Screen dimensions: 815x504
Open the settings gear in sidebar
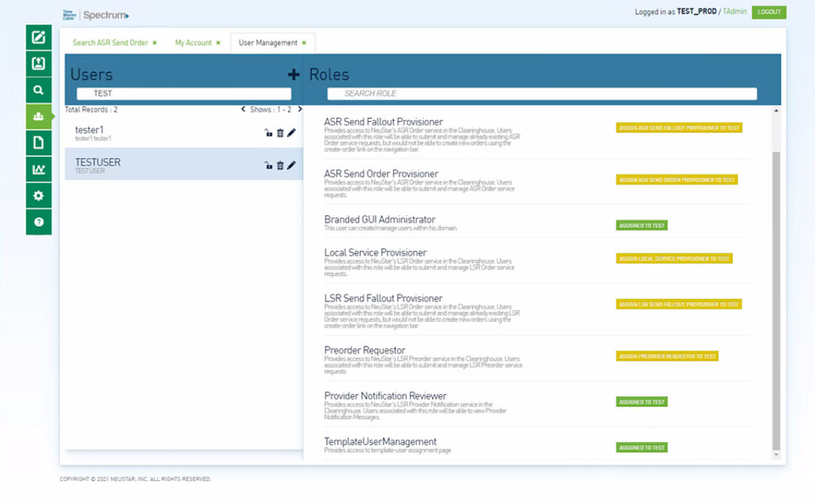point(38,195)
